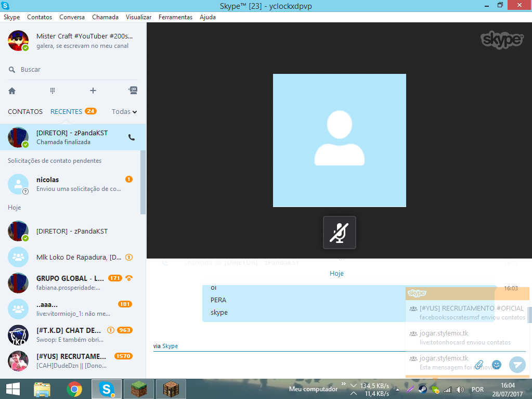Click the plus icon to add contact
This screenshot has height=399, width=532.
(93, 91)
